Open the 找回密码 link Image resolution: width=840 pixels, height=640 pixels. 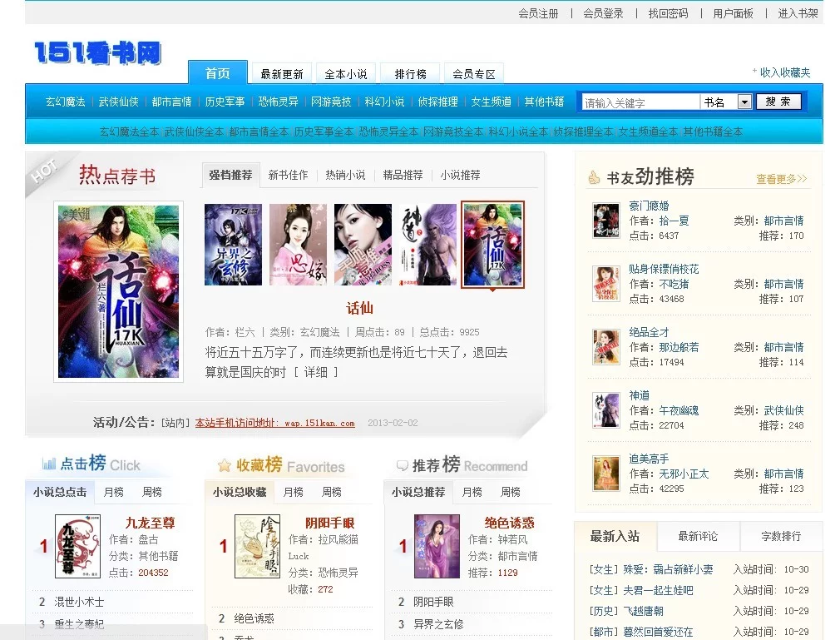668,14
